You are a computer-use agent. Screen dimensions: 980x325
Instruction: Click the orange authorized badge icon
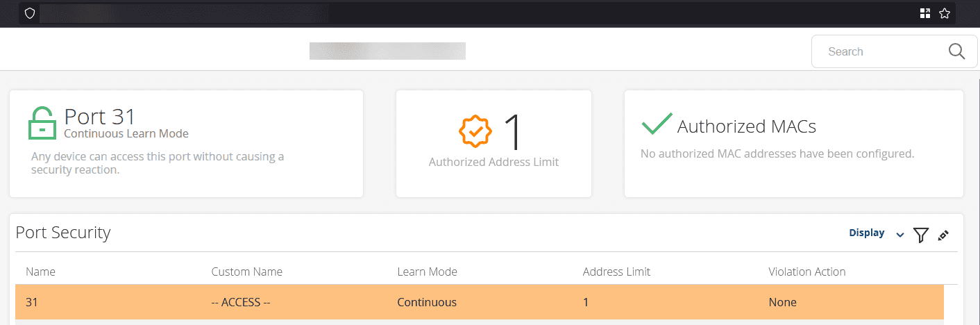point(475,131)
